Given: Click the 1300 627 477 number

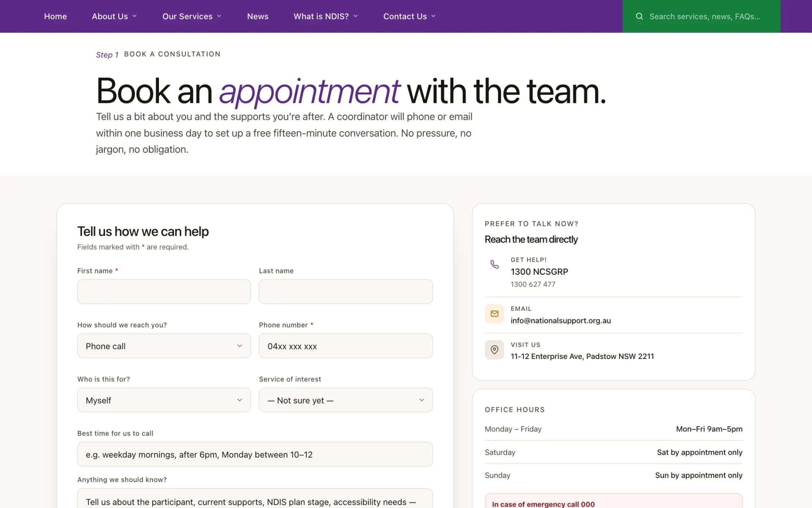Looking at the screenshot, I should coord(533,284).
